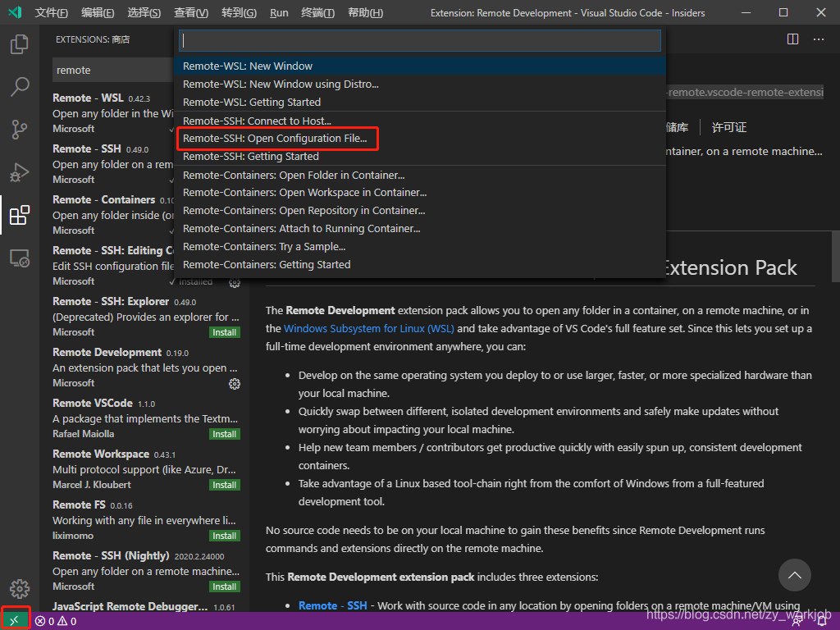Open the 文件(F) menu
Screen dimensions: 840x630
52,12
